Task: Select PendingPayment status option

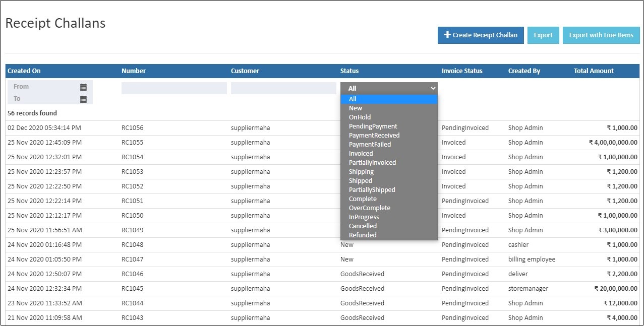Action: coord(389,126)
